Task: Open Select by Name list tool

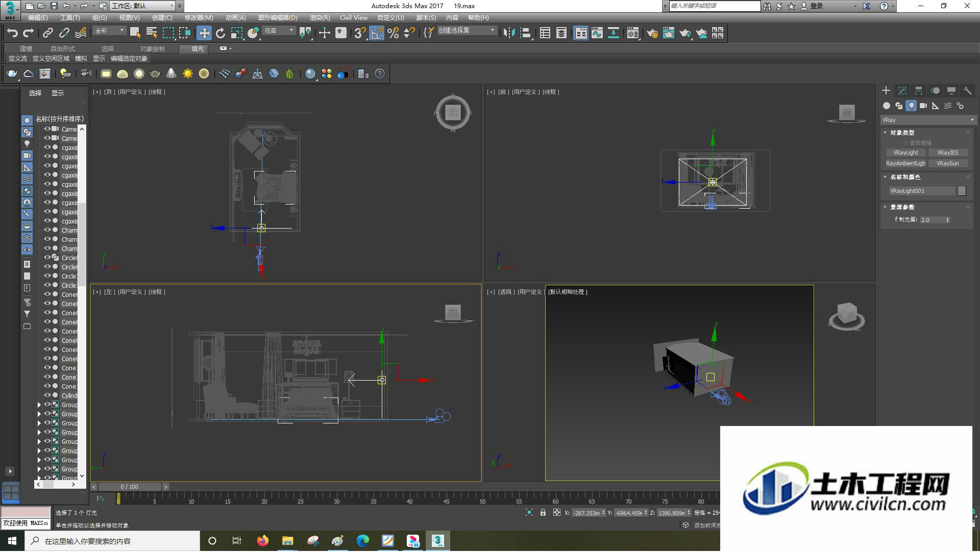Action: pos(152,33)
